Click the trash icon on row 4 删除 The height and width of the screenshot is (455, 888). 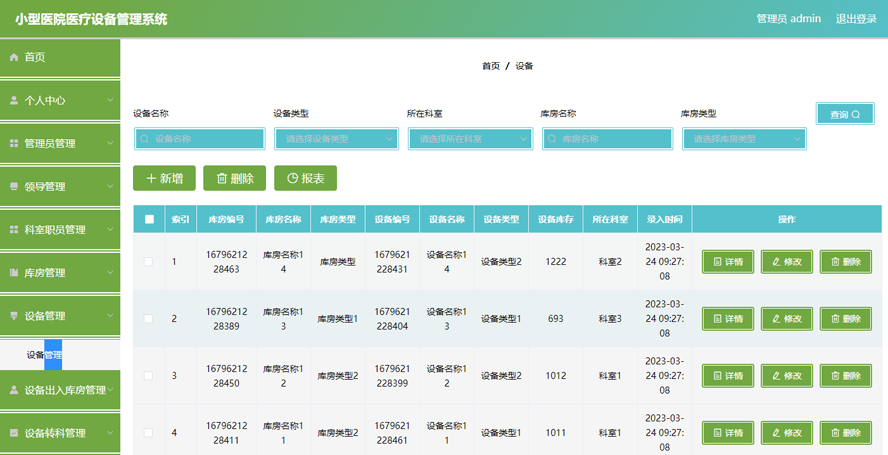[835, 433]
